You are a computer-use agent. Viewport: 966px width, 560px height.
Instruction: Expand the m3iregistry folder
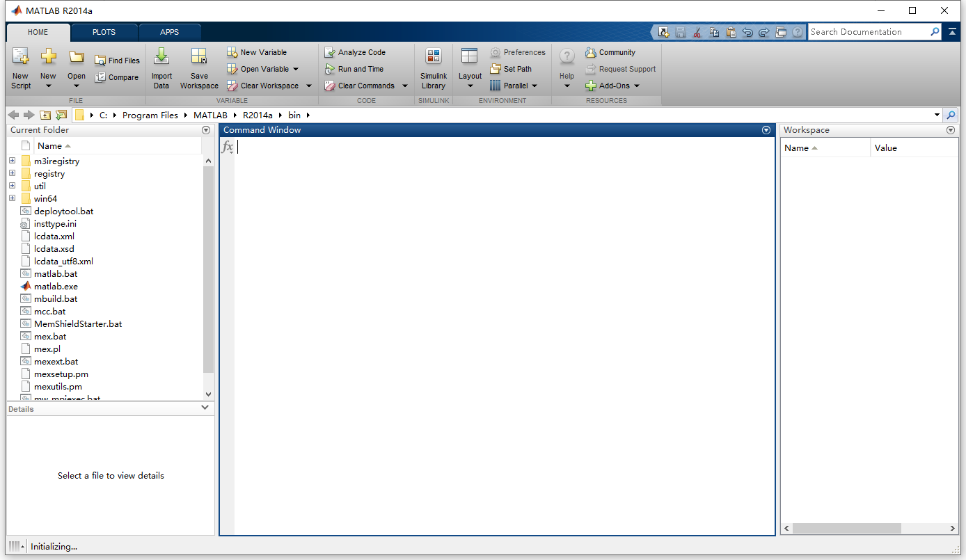(x=12, y=161)
